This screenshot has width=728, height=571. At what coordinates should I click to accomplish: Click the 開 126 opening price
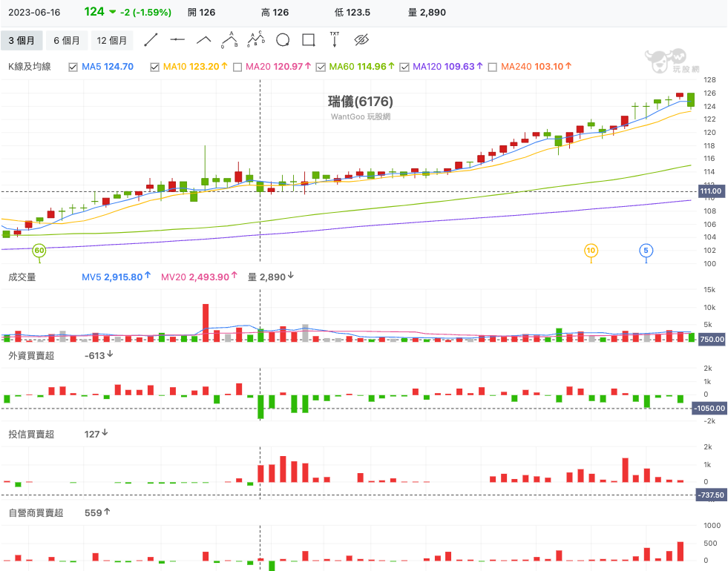(x=202, y=13)
